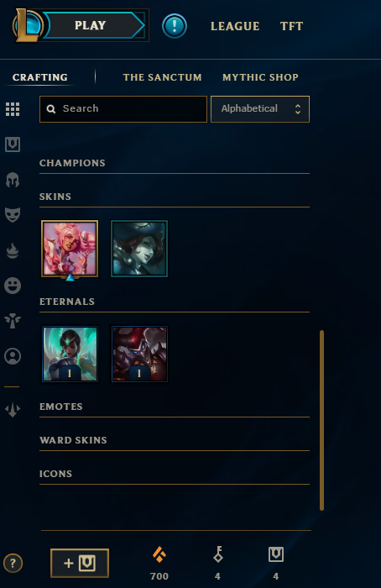Expand the Ward Skins section header

[x=175, y=440]
